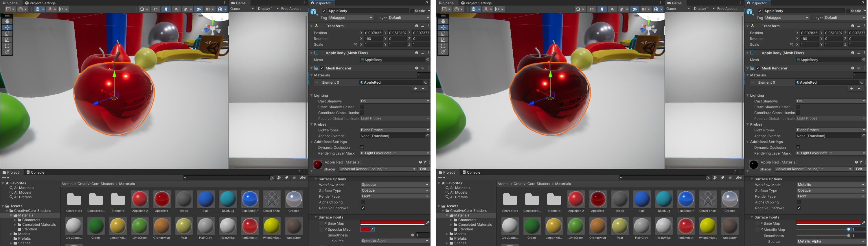Toggle 2D view mode in right Scene toolbar
Viewport: 868px width, 246px height.
tap(591, 9)
